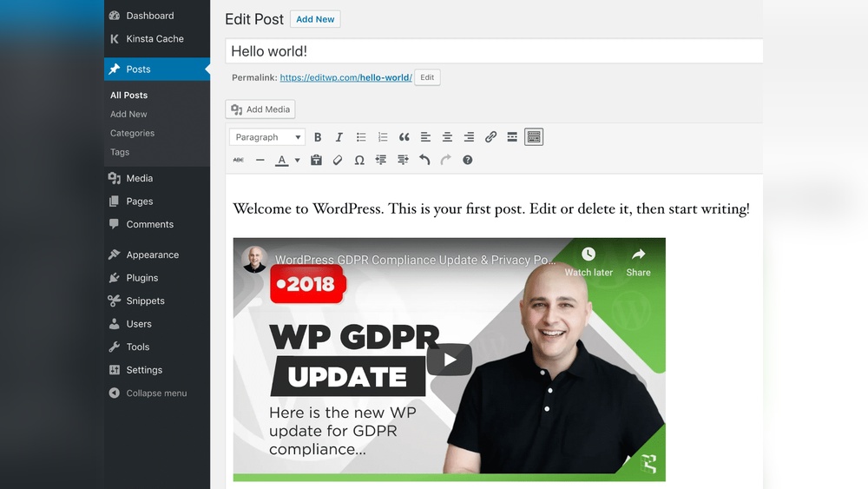This screenshot has height=489, width=868.
Task: Increase paragraph indent
Action: click(x=403, y=160)
